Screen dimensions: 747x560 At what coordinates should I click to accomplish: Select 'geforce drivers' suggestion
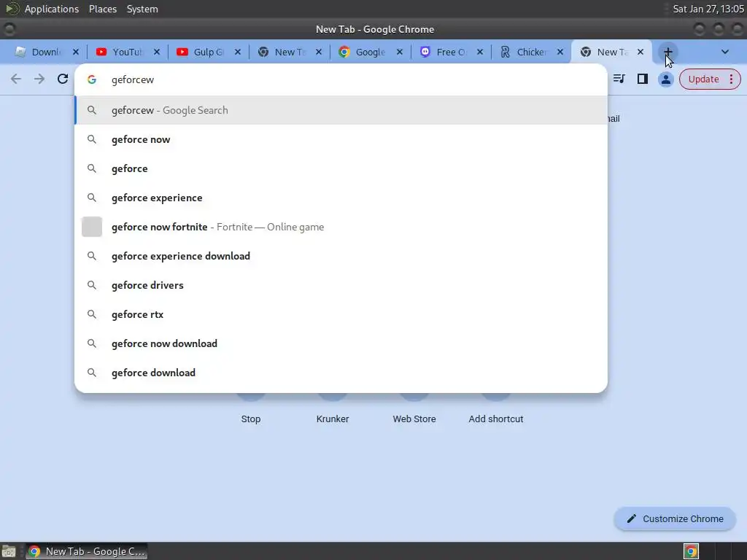point(341,285)
